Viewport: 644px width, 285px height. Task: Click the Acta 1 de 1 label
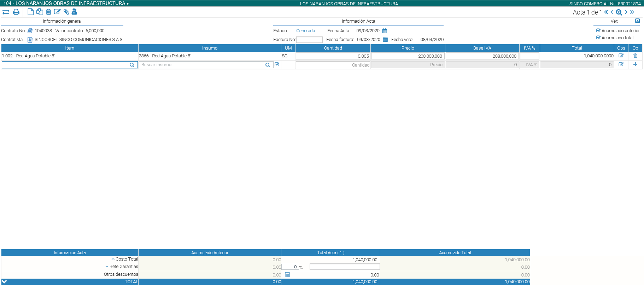[x=587, y=12]
